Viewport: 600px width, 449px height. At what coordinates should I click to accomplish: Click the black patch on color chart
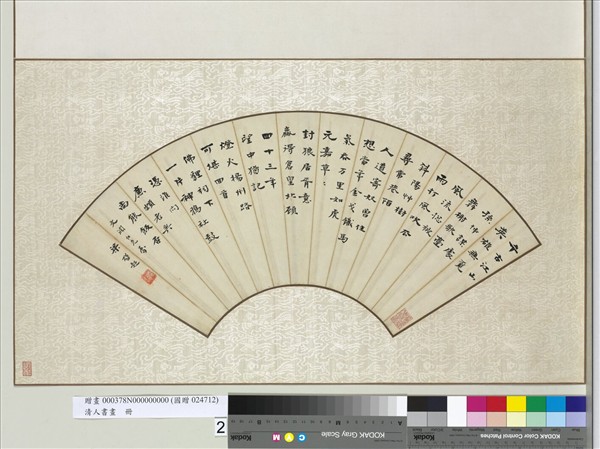click(x=419, y=404)
